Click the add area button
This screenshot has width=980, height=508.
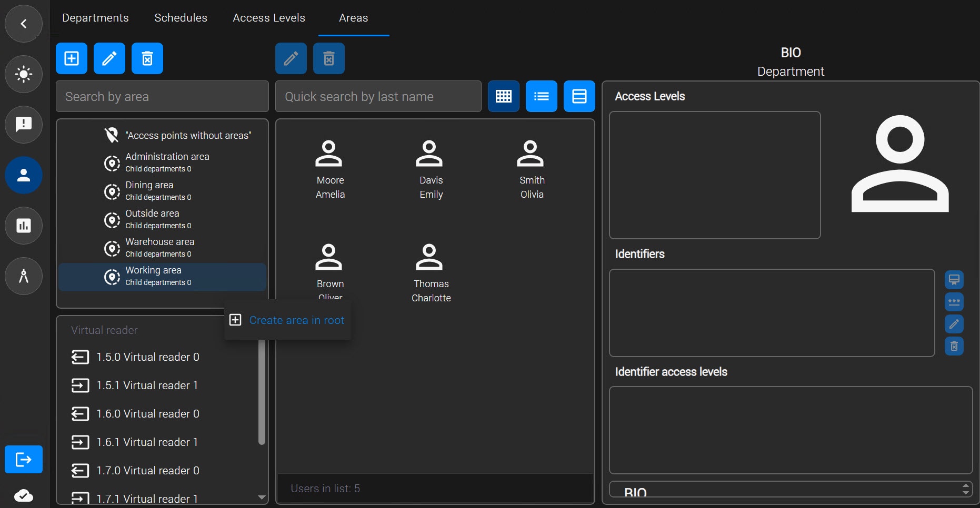pyautogui.click(x=72, y=58)
